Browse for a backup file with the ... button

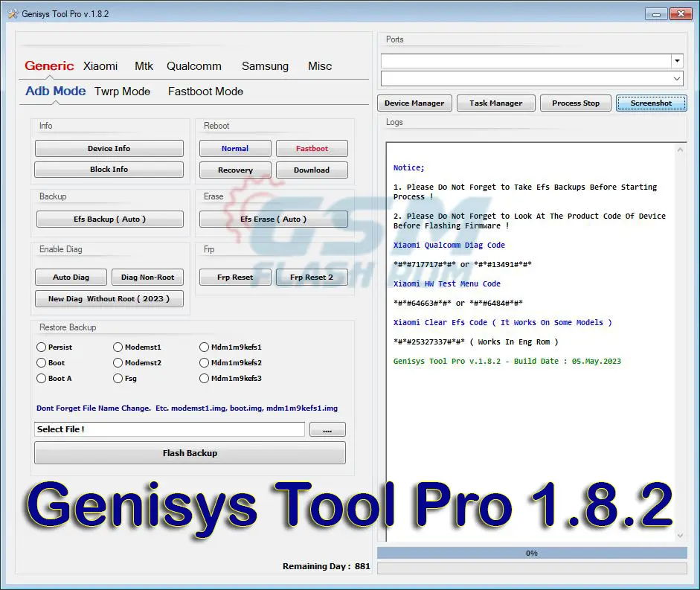(327, 429)
